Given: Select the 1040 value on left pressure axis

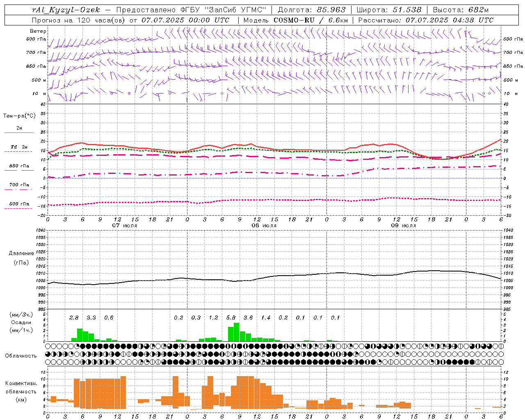Looking at the screenshot, I should pyautogui.click(x=41, y=231).
